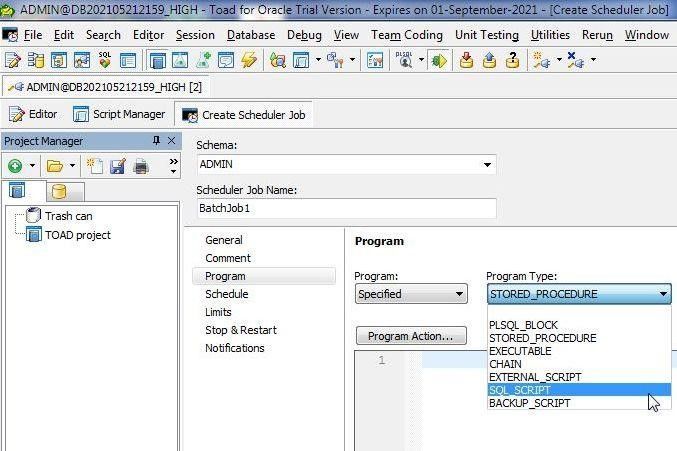Click the Program Action... button
The height and width of the screenshot is (451, 677).
[411, 336]
